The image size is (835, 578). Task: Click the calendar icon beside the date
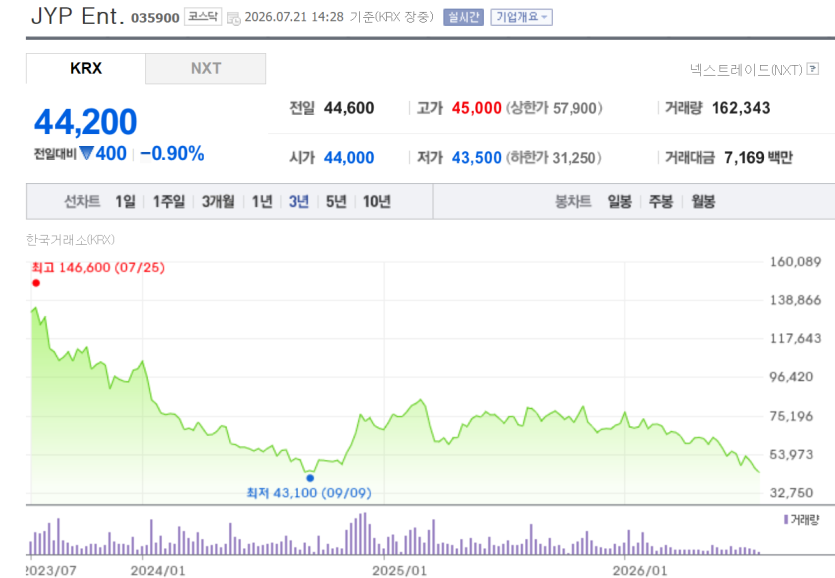[233, 19]
